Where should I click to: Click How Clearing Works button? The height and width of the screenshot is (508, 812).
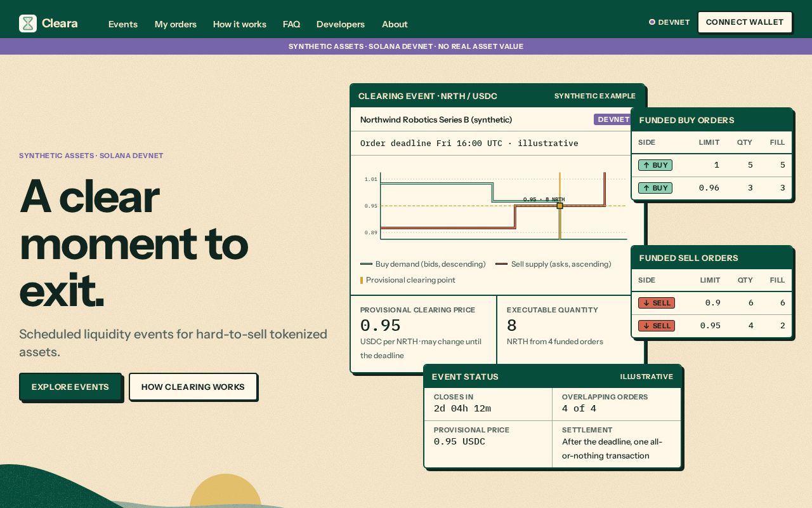point(193,387)
